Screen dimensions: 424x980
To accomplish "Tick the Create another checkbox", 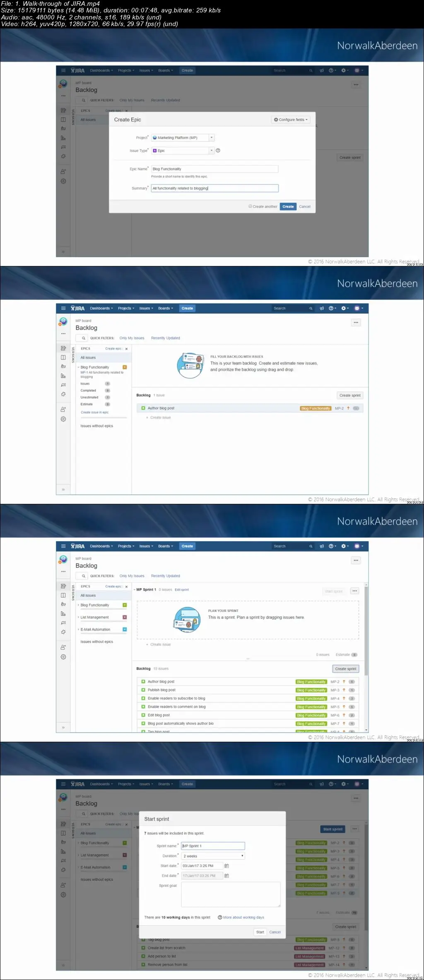I will pos(250,206).
